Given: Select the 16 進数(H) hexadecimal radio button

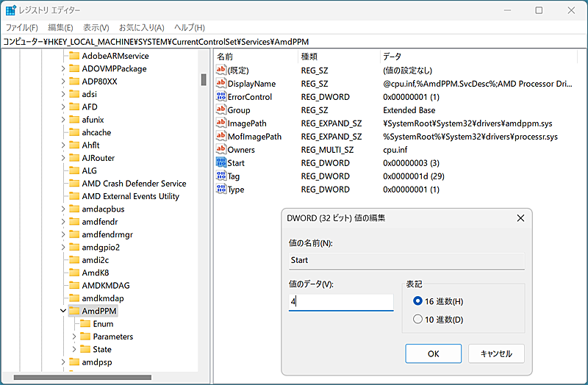Looking at the screenshot, I should pyautogui.click(x=417, y=301).
